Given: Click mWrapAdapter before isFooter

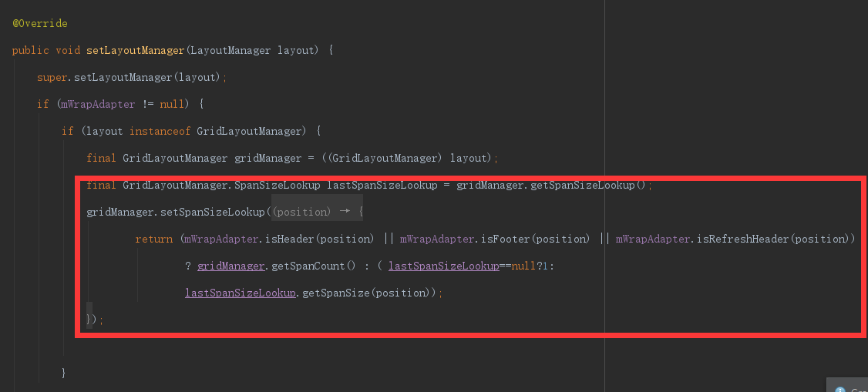Looking at the screenshot, I should [x=437, y=240].
